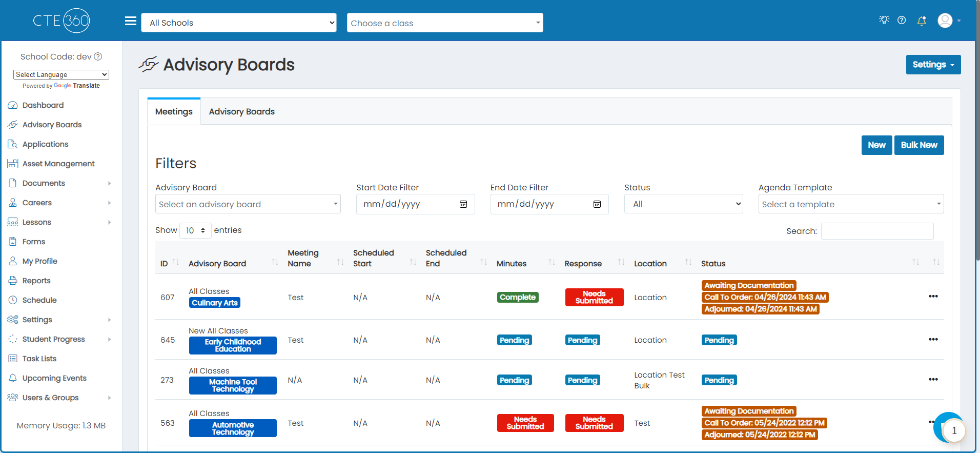
Task: Switch to the Advisory Boards tab
Action: coord(242,111)
